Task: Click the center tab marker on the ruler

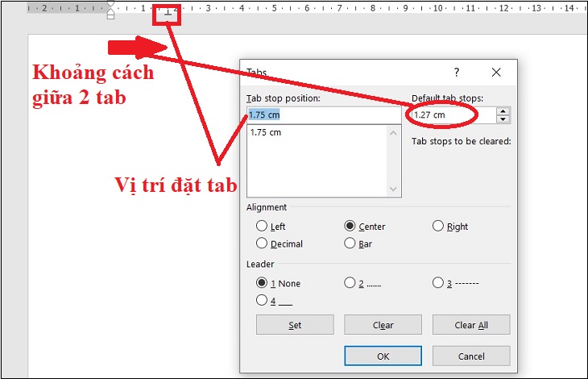Action: coord(168,12)
